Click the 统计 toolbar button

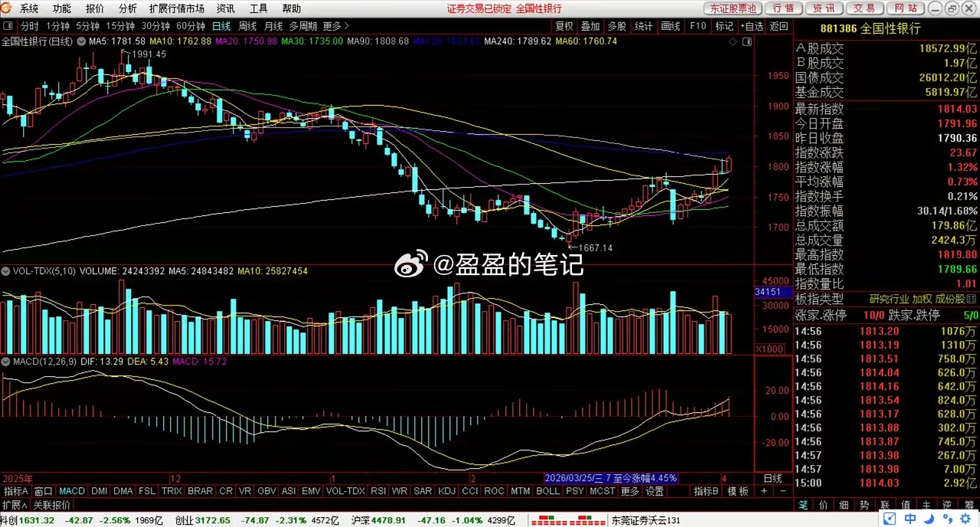coord(644,26)
